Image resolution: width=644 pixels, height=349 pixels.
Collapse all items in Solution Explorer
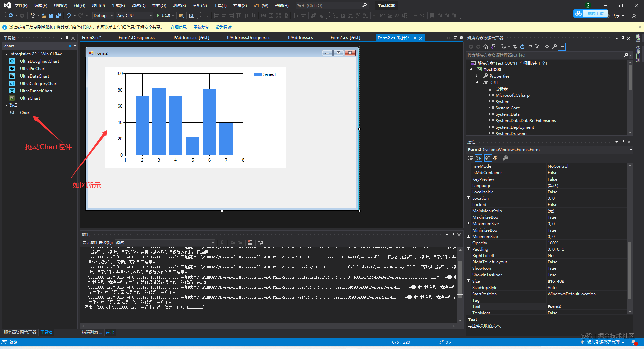[x=530, y=47]
